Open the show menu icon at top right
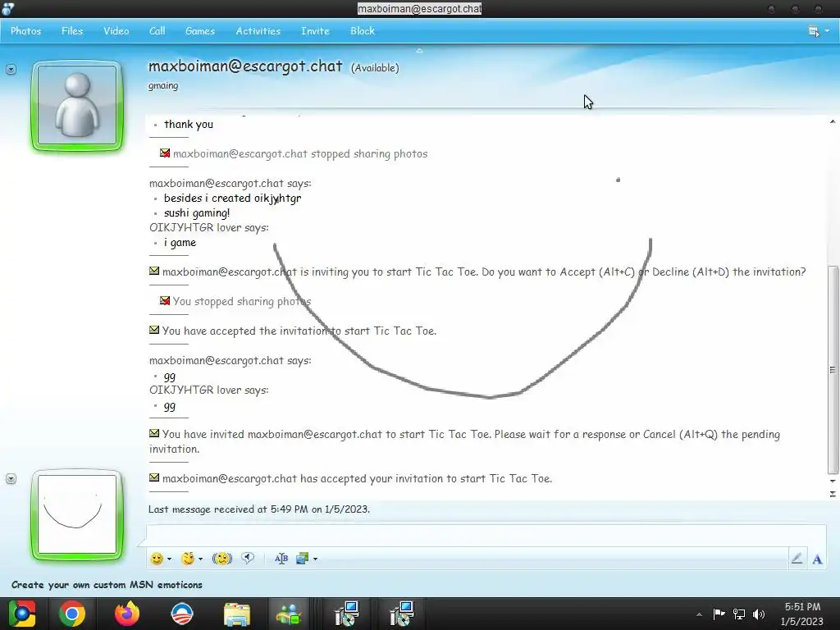 tap(814, 31)
